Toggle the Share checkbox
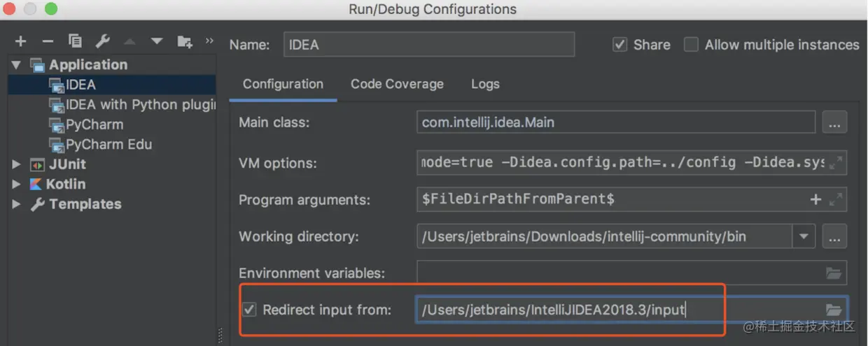The width and height of the screenshot is (868, 346). tap(619, 45)
